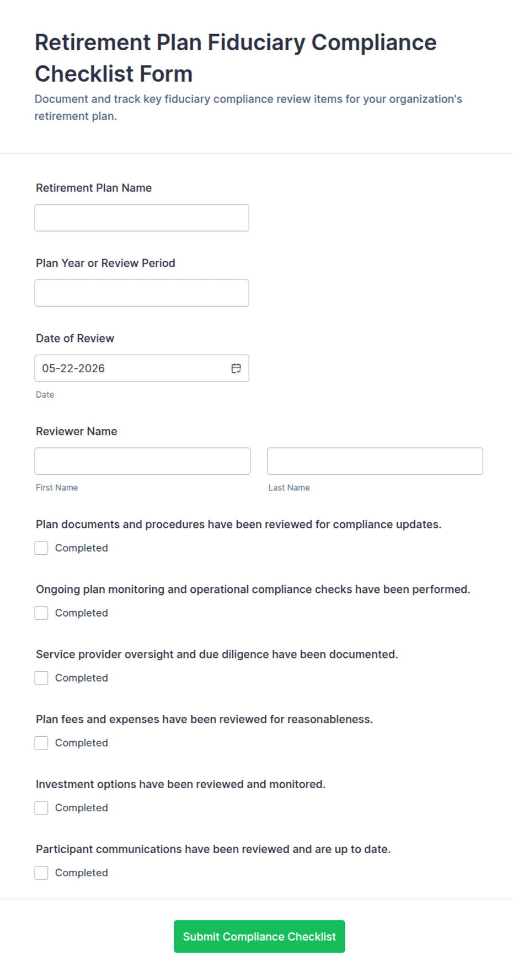Mark service provider oversight as Completed
The width and height of the screenshot is (513, 980).
(41, 678)
